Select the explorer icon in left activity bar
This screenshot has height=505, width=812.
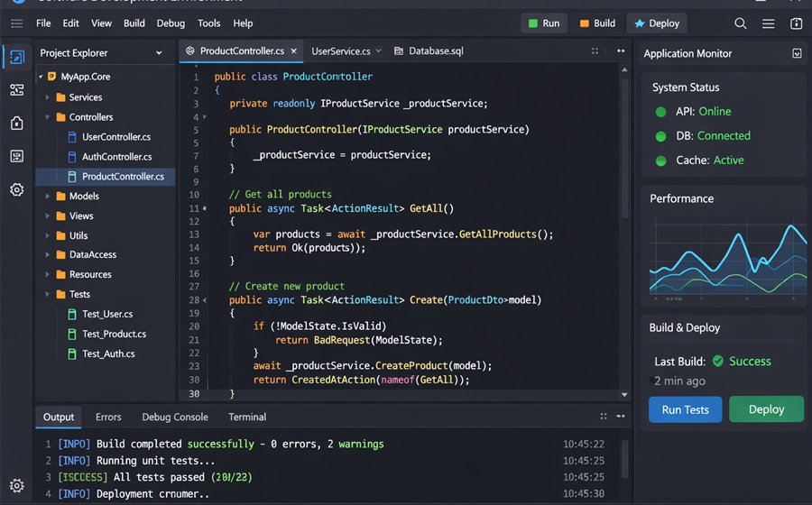tap(16, 57)
